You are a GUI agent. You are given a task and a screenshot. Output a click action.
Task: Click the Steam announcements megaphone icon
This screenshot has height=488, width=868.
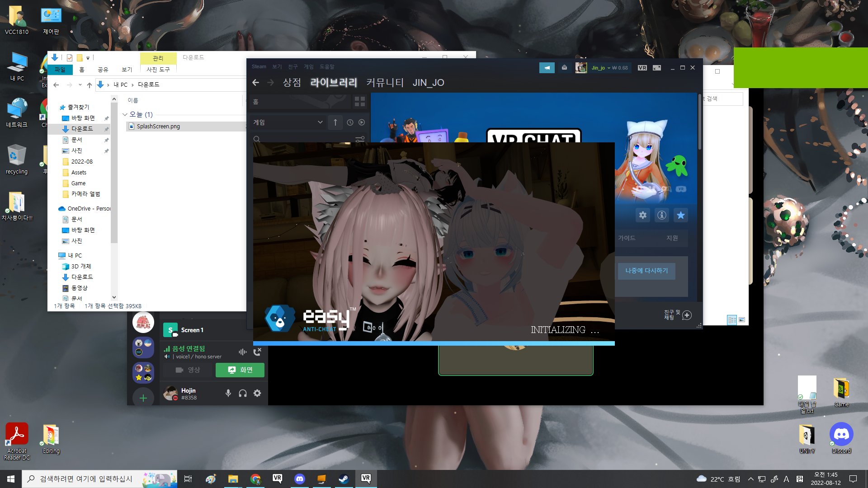click(x=547, y=68)
